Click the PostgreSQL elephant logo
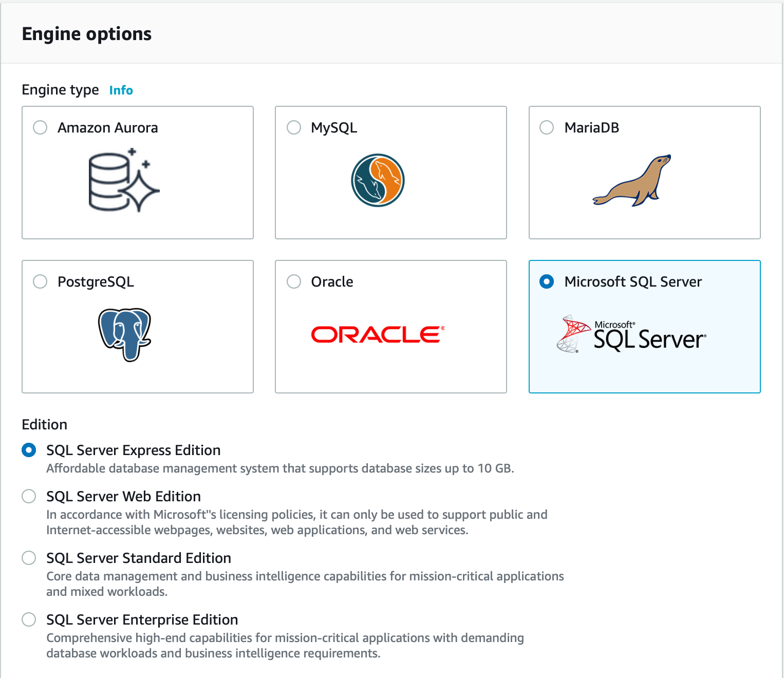Image resolution: width=784 pixels, height=678 pixels. click(x=124, y=335)
